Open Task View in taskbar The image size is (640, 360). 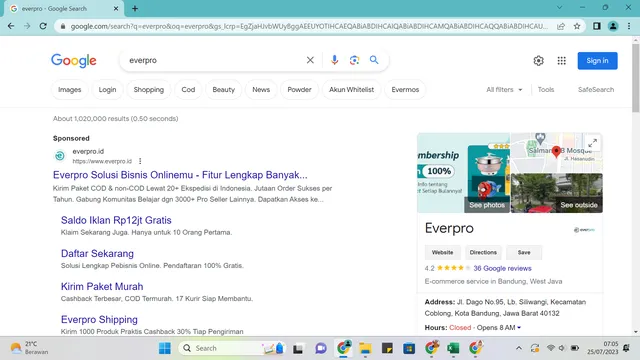pos(298,348)
